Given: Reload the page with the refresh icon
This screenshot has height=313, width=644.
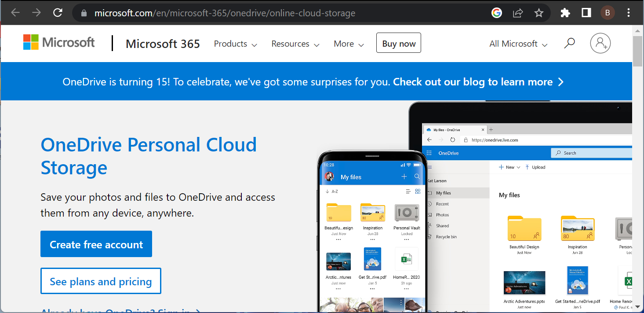Looking at the screenshot, I should 58,13.
